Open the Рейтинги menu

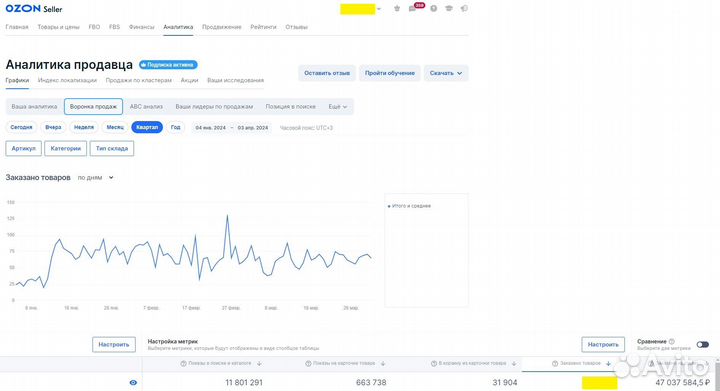pos(263,27)
